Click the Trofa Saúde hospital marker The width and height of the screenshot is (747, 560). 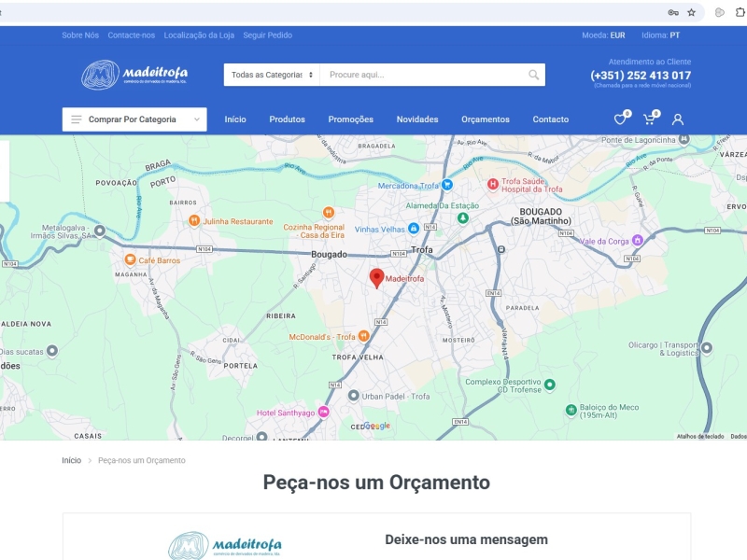pyautogui.click(x=493, y=184)
